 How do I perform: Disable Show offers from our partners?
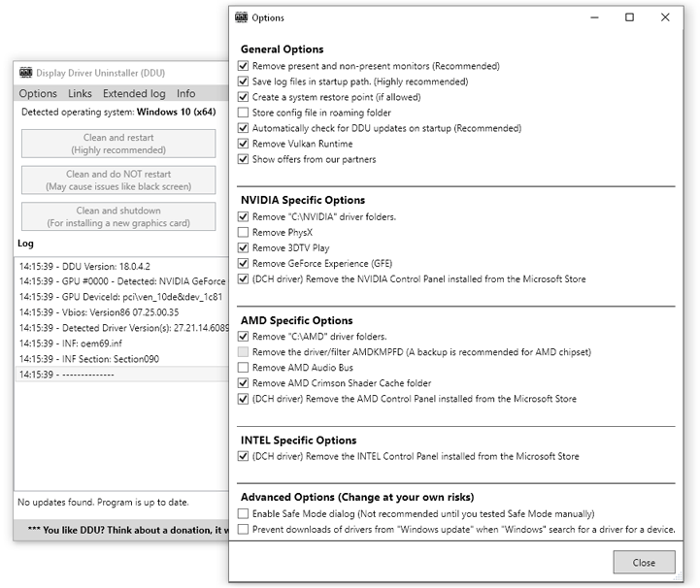pos(243,159)
